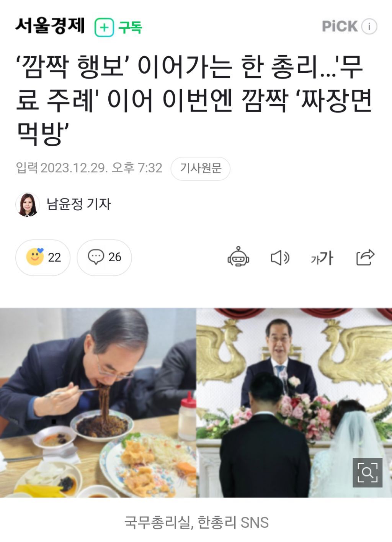Launch the robot AI summary icon
This screenshot has width=392, height=542.
point(238,257)
